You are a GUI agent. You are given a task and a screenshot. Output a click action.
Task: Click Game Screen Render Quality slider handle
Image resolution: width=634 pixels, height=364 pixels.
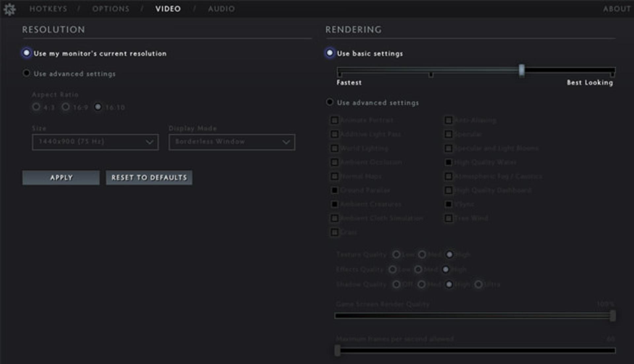(613, 315)
